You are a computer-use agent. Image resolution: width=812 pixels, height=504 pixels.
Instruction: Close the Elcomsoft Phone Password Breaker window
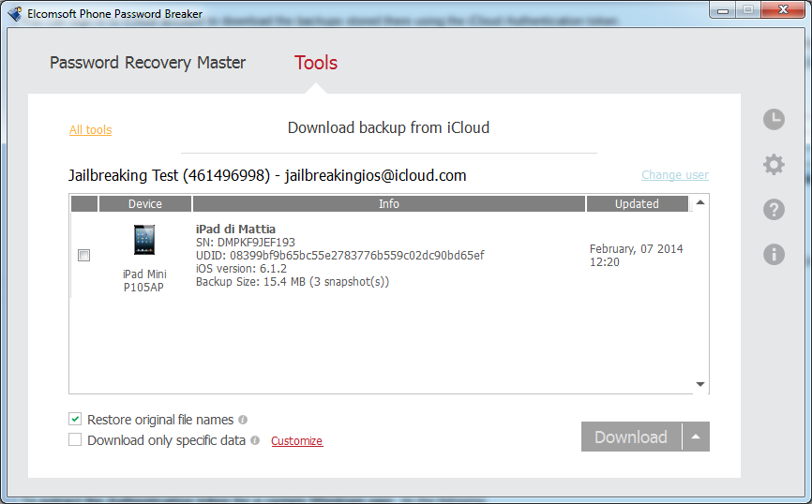[784, 9]
